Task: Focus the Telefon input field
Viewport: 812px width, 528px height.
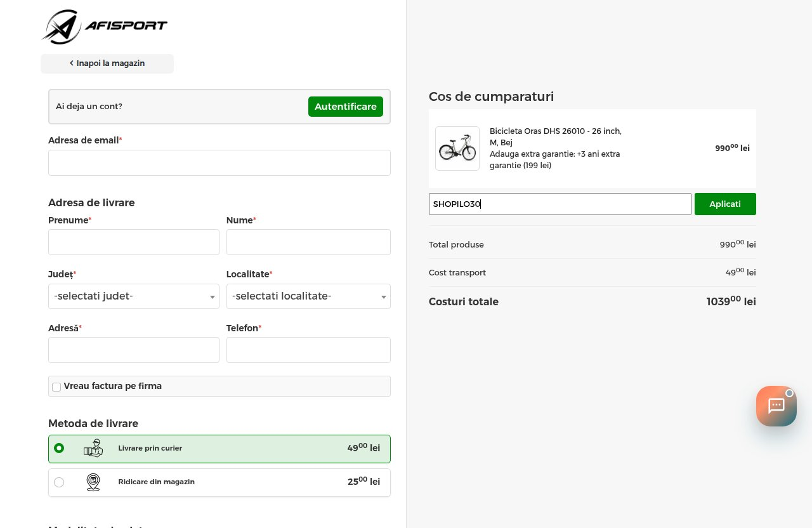Action: coord(308,350)
